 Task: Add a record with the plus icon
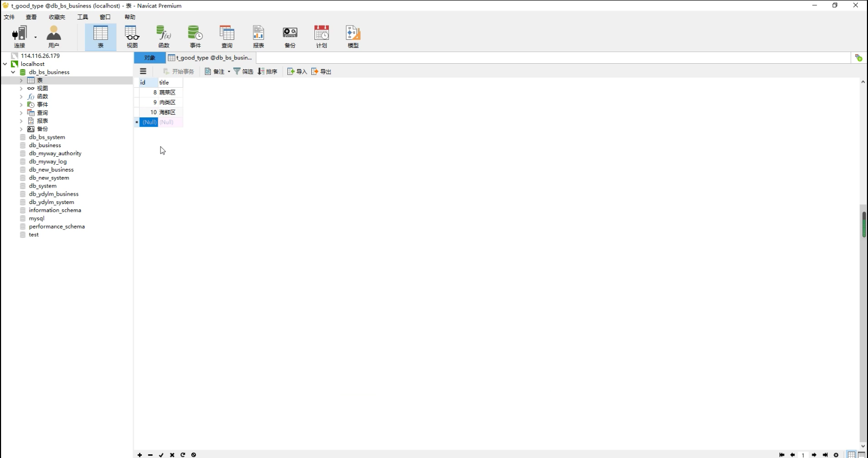(140, 455)
